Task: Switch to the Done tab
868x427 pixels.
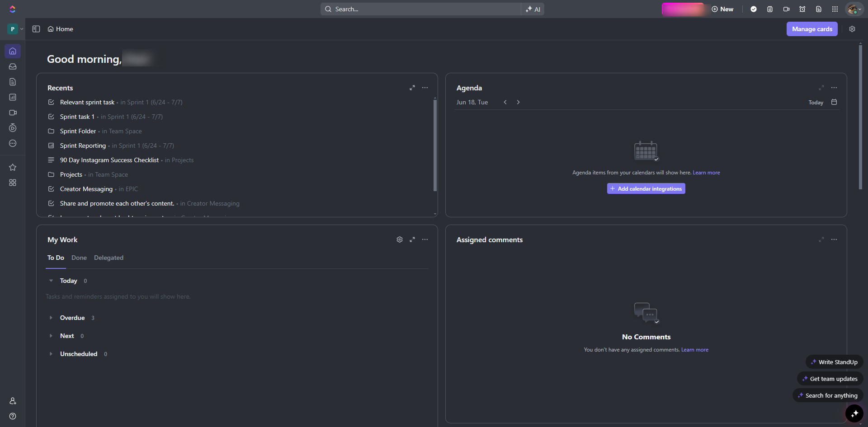Action: 79,258
